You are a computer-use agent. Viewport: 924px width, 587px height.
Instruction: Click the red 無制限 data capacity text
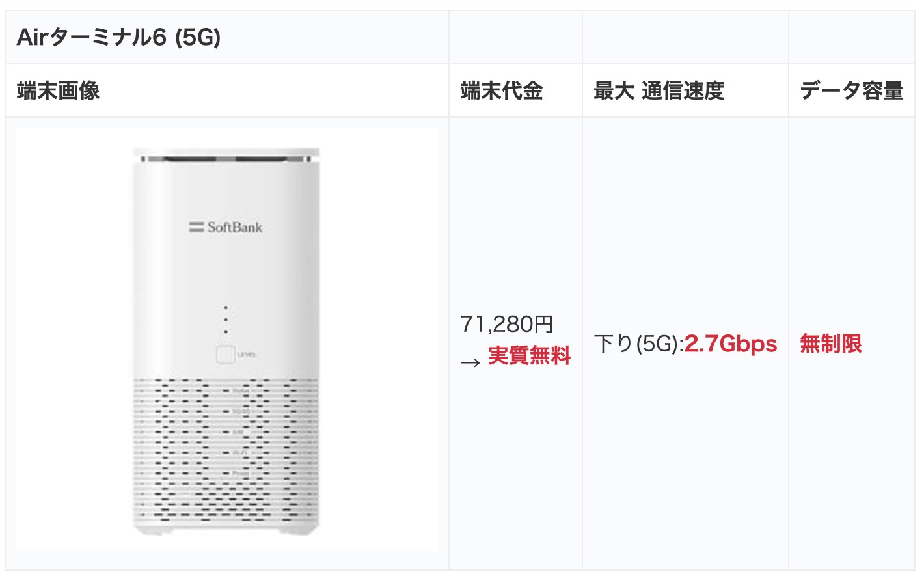coord(831,344)
